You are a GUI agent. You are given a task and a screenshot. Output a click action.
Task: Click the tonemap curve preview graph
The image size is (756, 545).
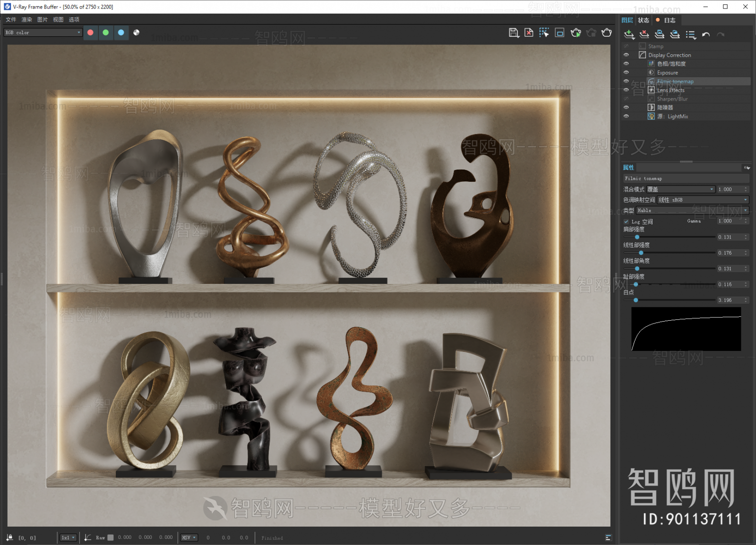point(686,329)
